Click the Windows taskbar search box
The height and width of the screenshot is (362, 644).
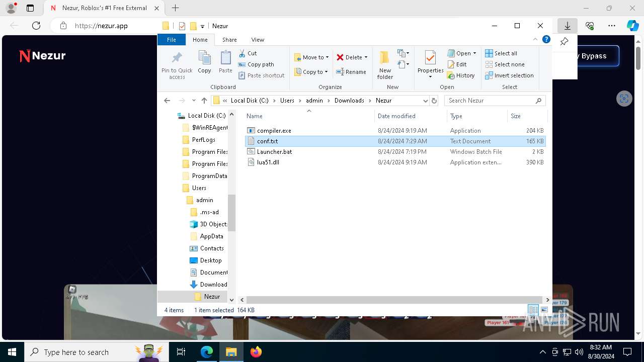tap(96, 352)
